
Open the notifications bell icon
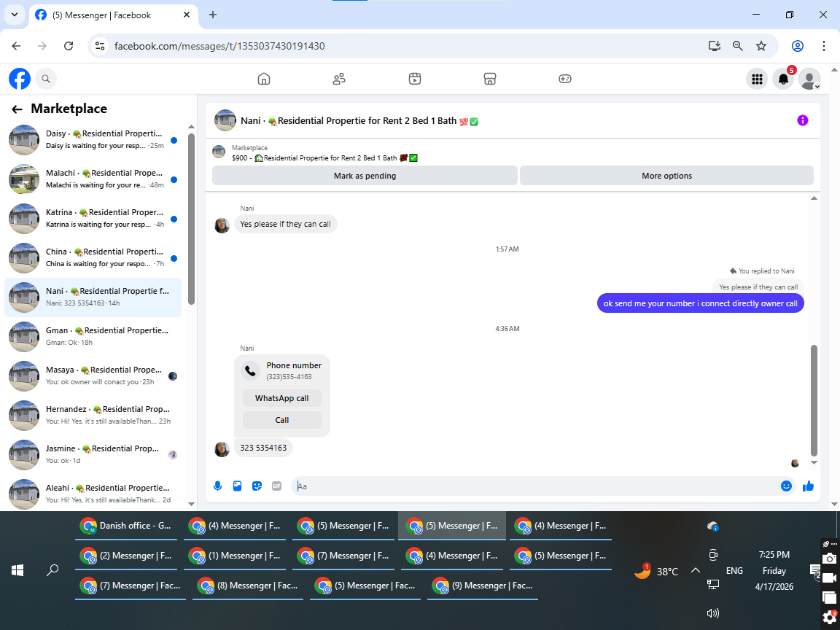(782, 79)
